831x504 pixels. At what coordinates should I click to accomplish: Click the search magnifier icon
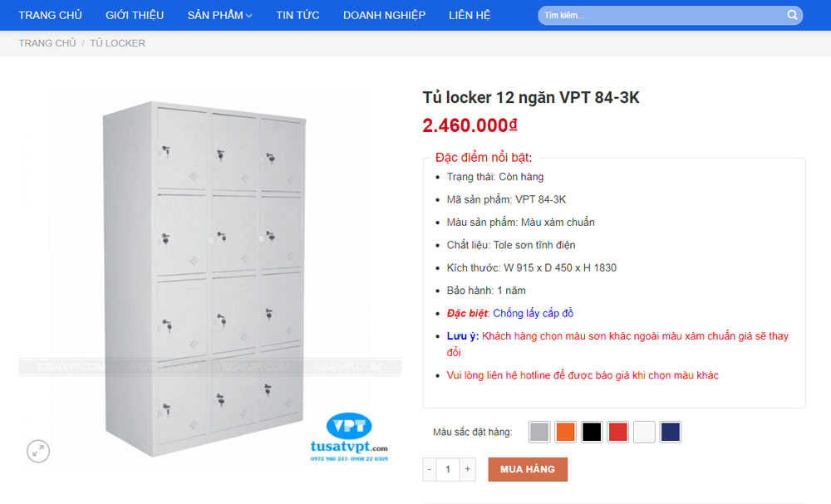coord(792,15)
